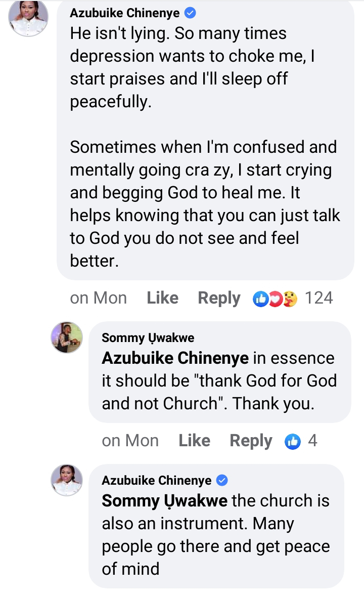Like the depression and praises comment
The image size is (364, 595).
(162, 298)
